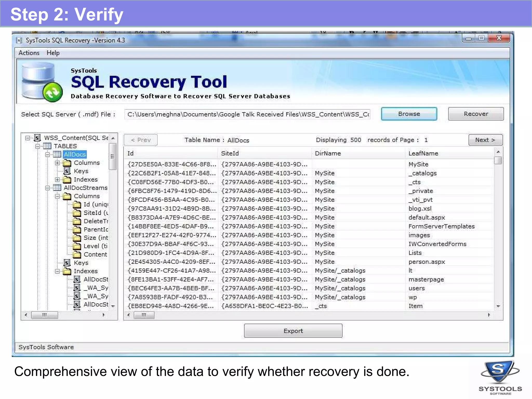Screen dimensions: 532x399
Task: Click the last AllDocSt index icon
Action: tap(77, 304)
